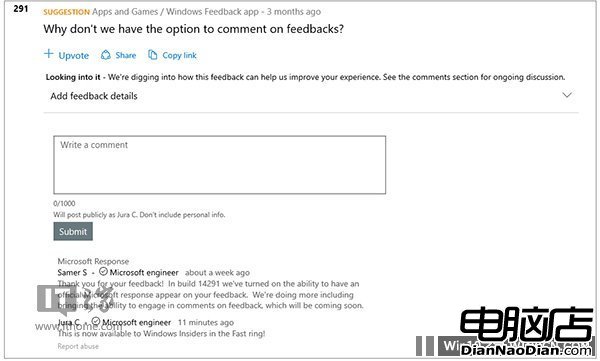This screenshot has height=361, width=600.
Task: Click inside the Write a comment box
Action: click(220, 165)
